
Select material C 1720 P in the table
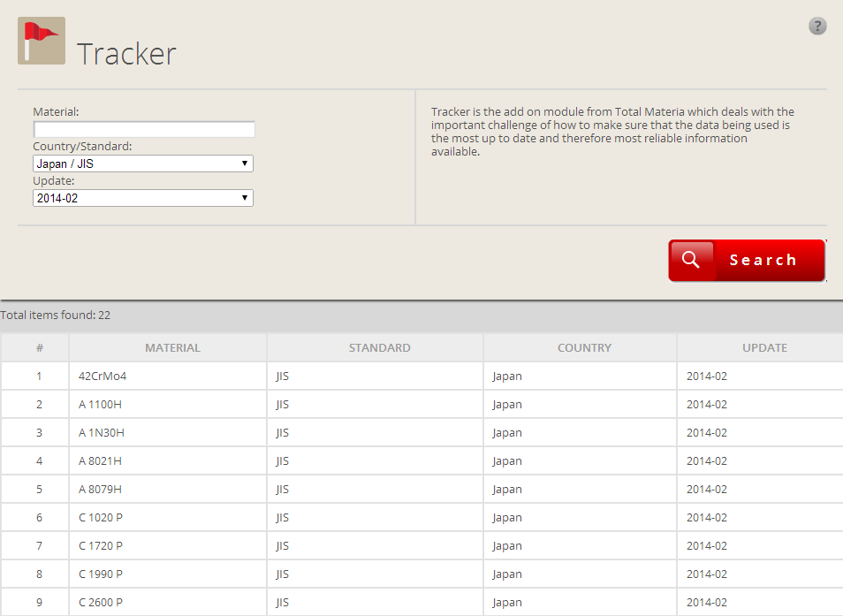pos(101,545)
